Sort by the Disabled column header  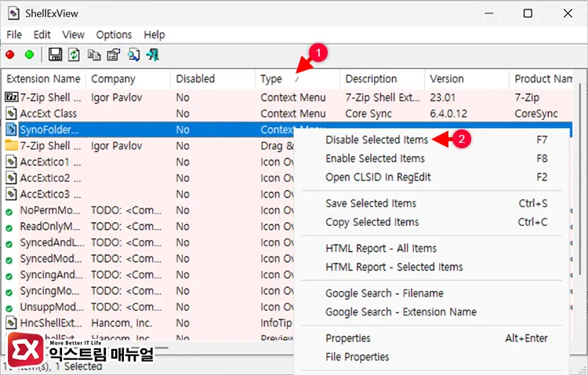(x=213, y=78)
